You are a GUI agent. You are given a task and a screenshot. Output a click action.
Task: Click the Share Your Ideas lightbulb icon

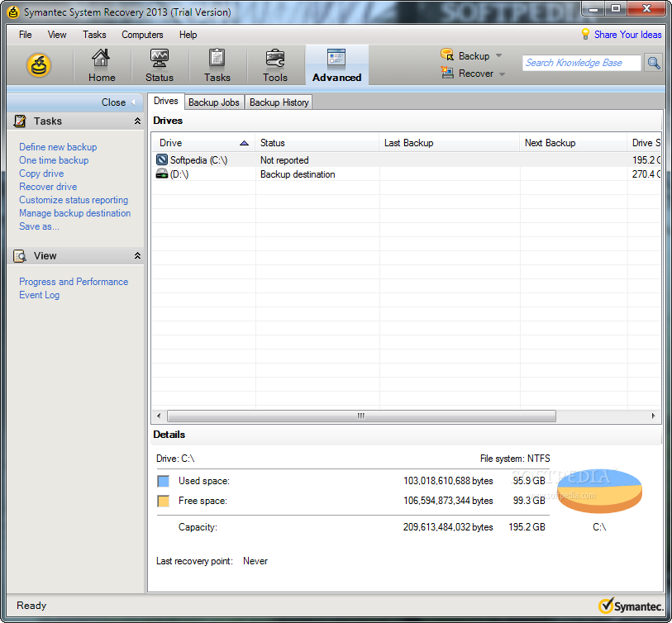[x=585, y=34]
